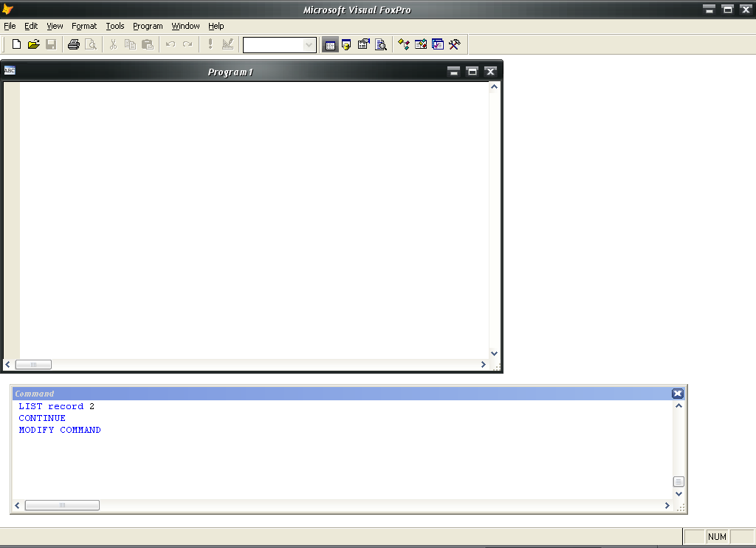The height and width of the screenshot is (548, 756).
Task: Undo the last action
Action: 171,44
